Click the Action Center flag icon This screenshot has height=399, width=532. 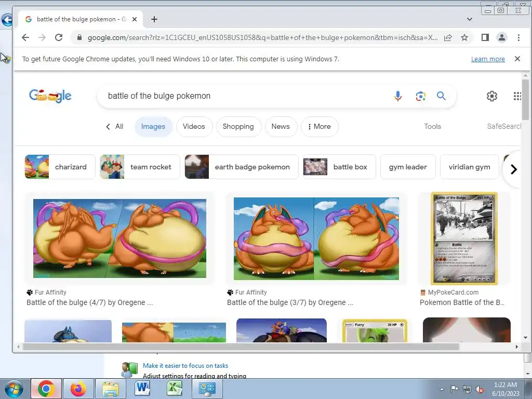pos(454,389)
